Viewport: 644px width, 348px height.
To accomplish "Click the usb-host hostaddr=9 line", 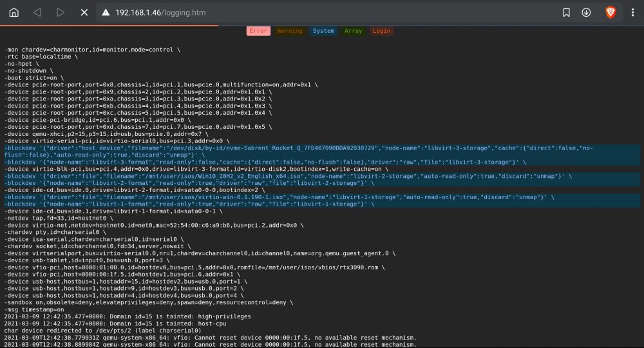I will coord(124,289).
